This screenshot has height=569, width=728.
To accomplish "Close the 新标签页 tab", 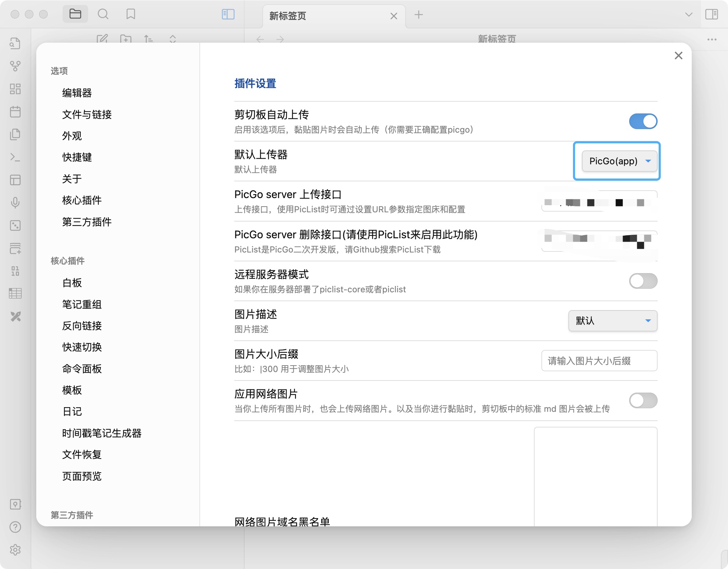I will [394, 16].
